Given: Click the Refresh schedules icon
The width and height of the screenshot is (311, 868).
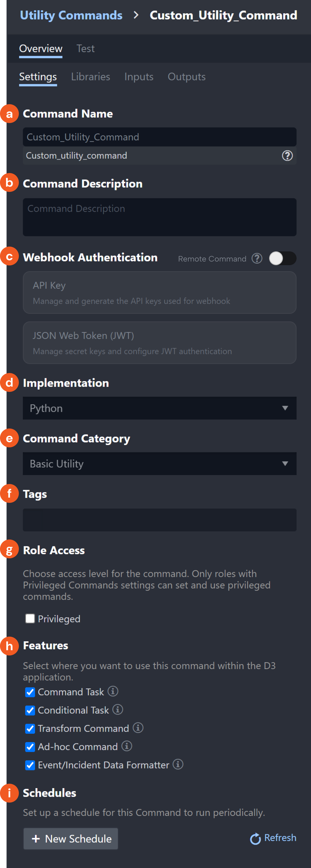Looking at the screenshot, I should [255, 838].
